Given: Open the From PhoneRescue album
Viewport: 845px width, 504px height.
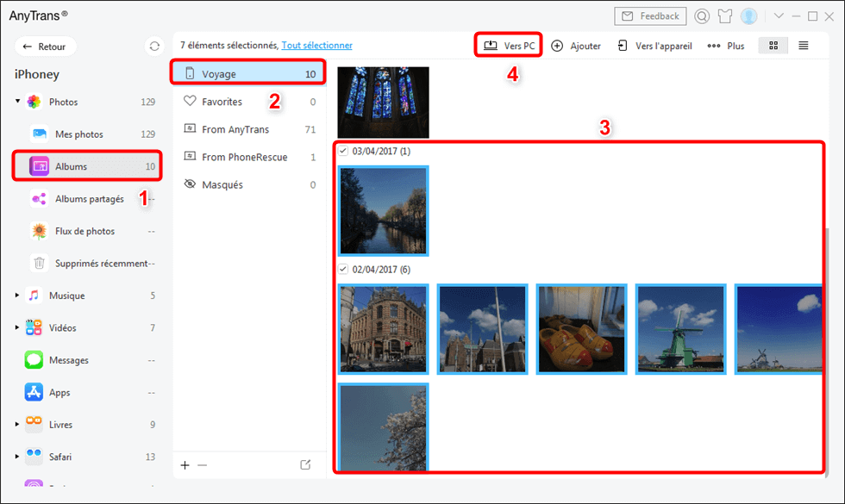Looking at the screenshot, I should point(248,157).
